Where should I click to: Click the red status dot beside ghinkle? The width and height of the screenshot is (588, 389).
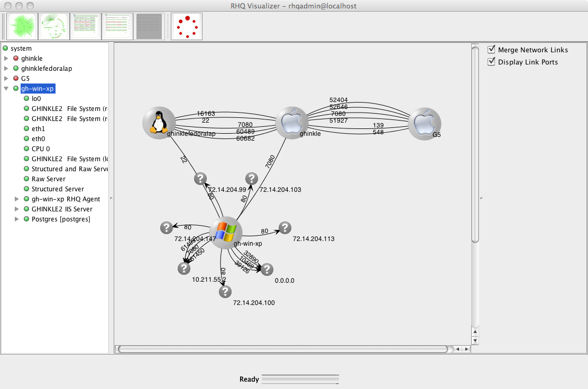pos(16,59)
